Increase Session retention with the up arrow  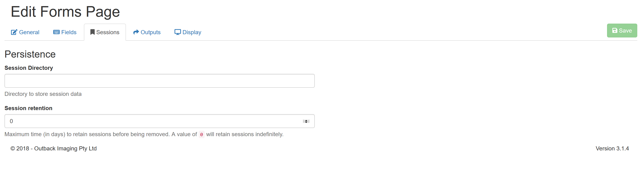306,120
